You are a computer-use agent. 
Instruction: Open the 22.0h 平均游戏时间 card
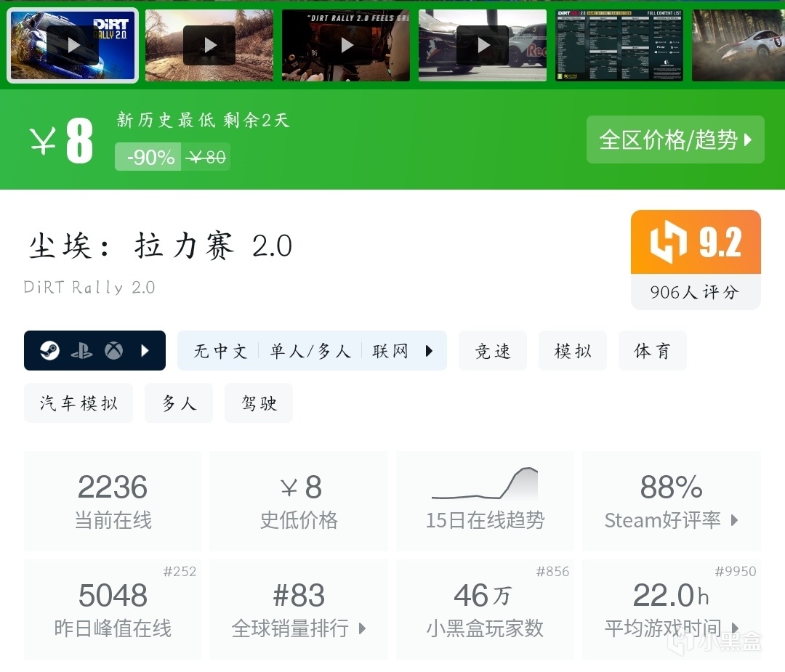672,610
